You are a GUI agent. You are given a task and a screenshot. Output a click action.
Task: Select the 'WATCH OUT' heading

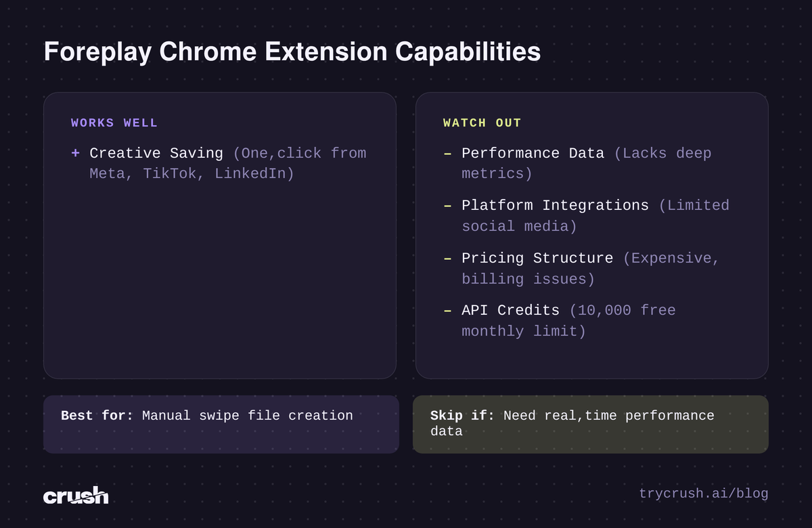point(482,123)
